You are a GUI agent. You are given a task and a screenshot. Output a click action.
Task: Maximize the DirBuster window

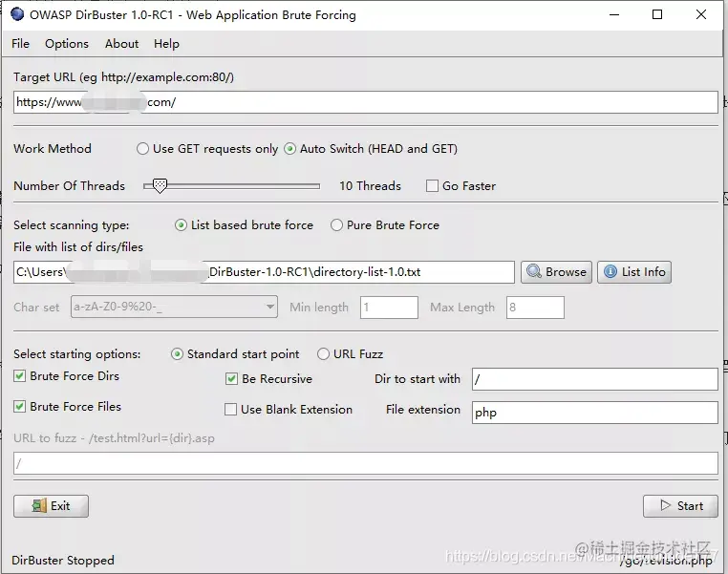click(x=657, y=14)
